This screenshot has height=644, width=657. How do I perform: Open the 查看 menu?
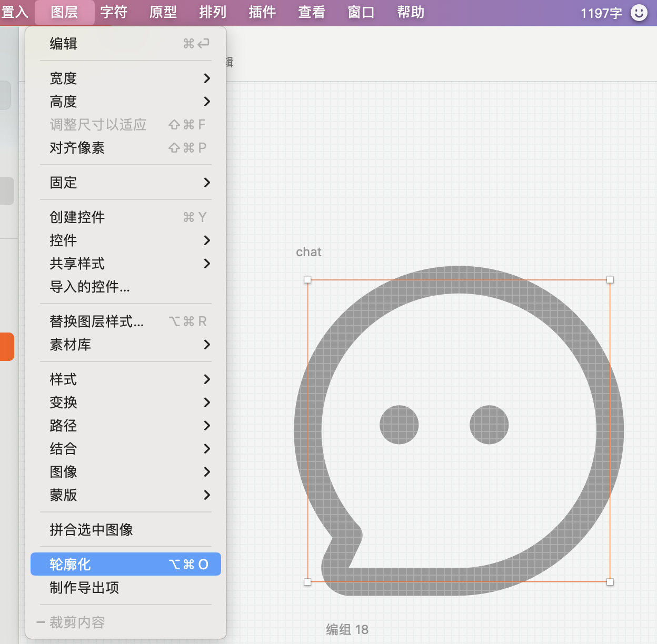[x=312, y=12]
